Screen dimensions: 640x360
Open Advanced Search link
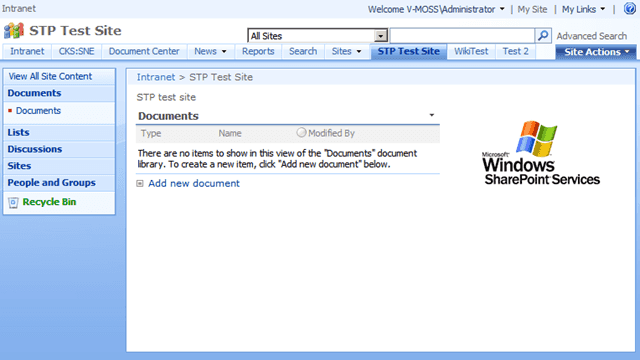pyautogui.click(x=591, y=36)
